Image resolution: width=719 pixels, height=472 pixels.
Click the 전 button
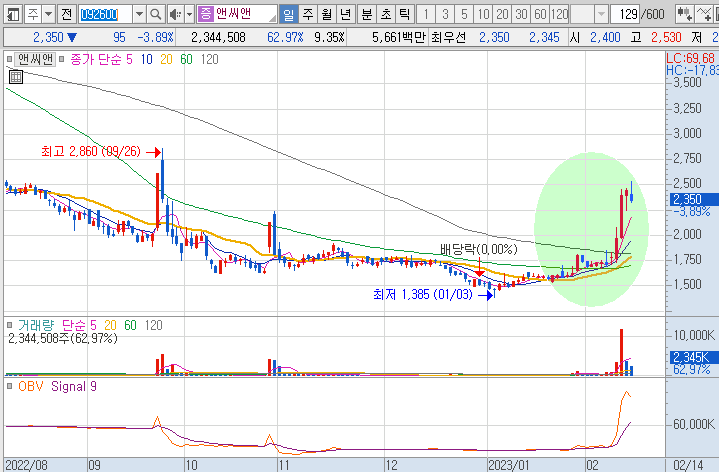66,15
